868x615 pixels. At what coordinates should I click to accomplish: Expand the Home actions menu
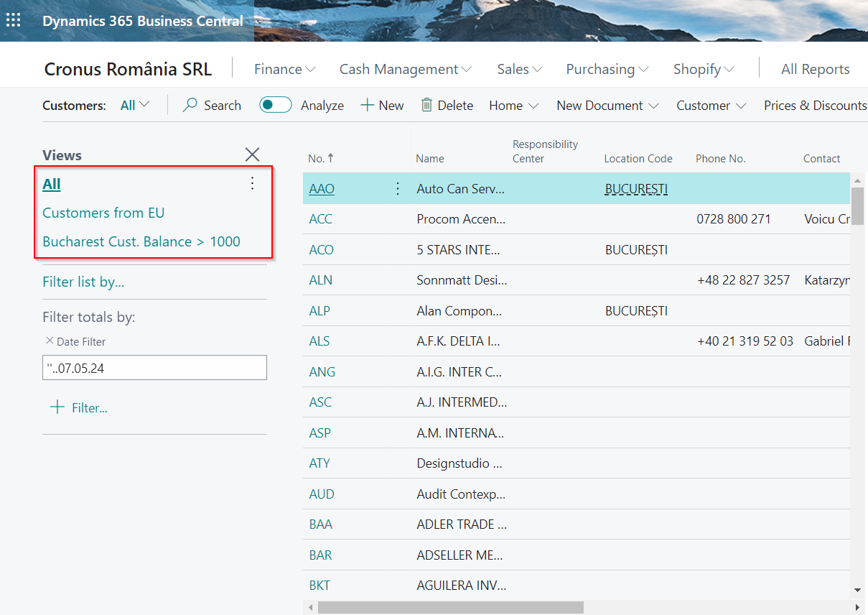[x=514, y=106]
